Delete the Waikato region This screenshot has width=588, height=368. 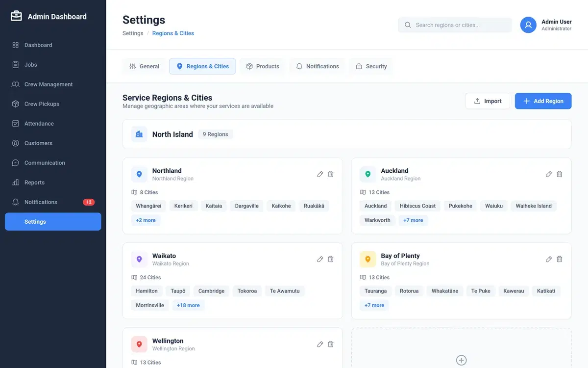[x=331, y=259]
